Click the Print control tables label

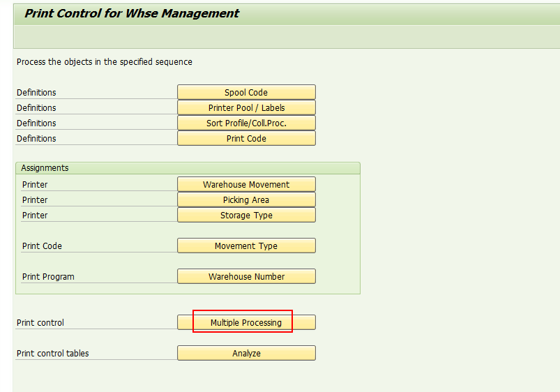point(53,353)
